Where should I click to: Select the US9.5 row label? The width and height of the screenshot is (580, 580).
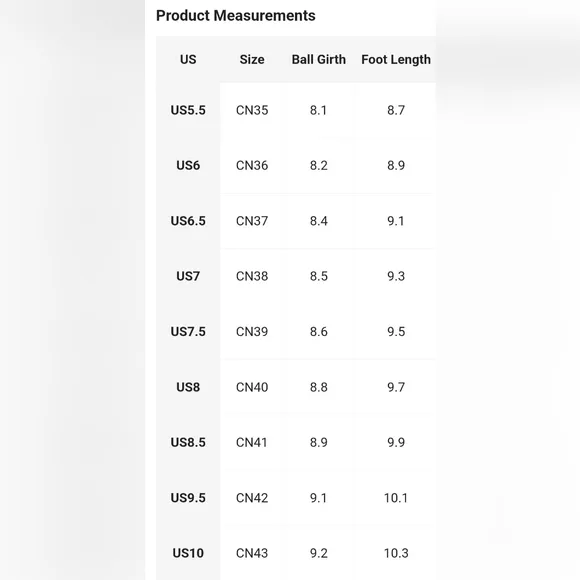tap(188, 498)
